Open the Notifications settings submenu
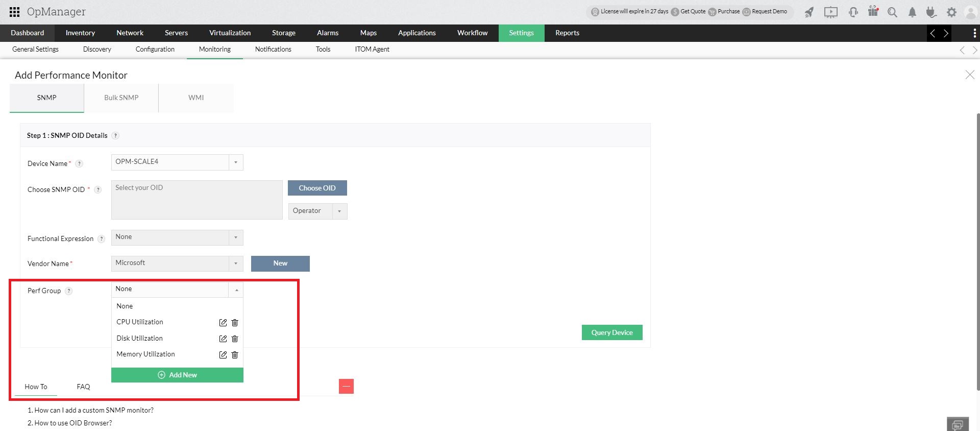This screenshot has height=431, width=980. (x=273, y=50)
